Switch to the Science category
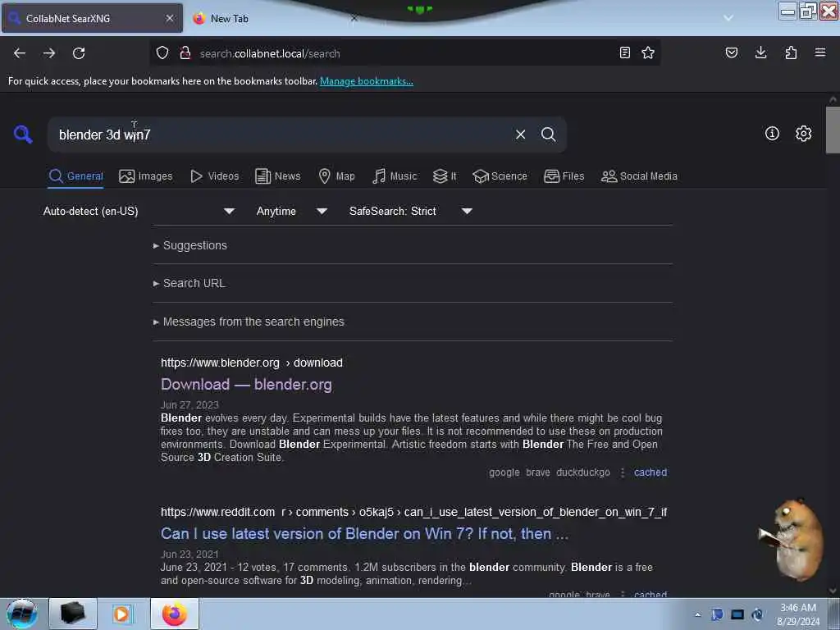The width and height of the screenshot is (840, 630). click(500, 176)
